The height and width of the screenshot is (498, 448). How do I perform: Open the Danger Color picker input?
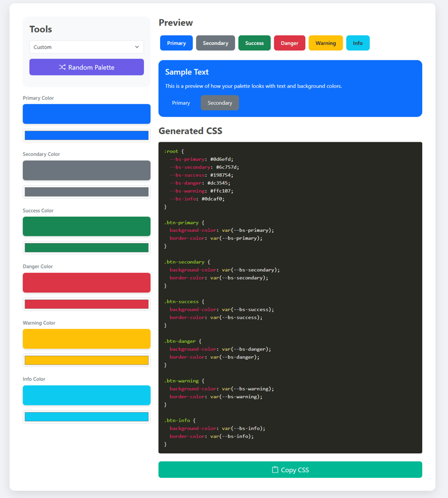point(86,303)
